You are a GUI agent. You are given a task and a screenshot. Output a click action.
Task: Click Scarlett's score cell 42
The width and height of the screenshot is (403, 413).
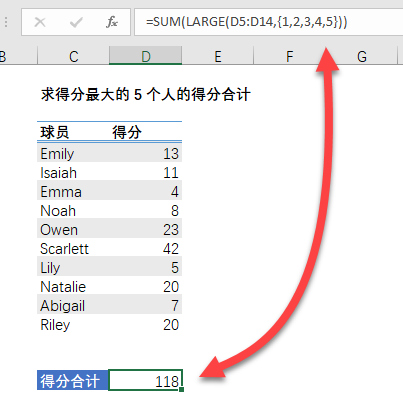tap(146, 249)
